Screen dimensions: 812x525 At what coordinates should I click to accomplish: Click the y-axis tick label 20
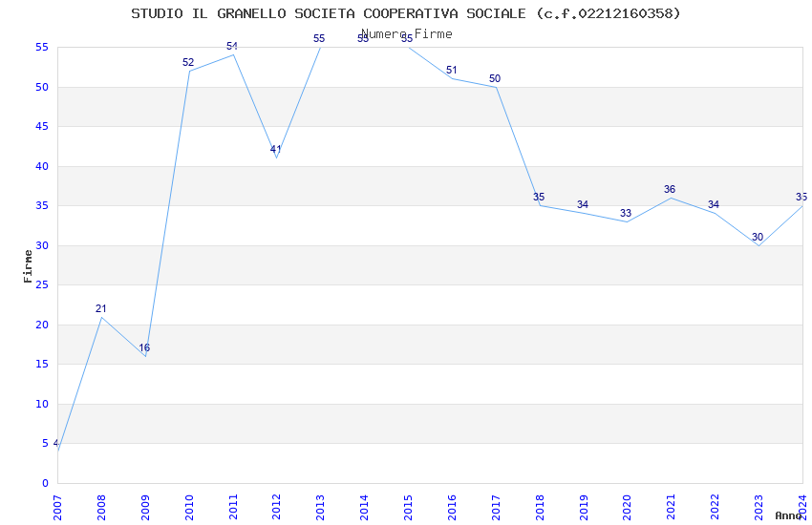[42, 325]
